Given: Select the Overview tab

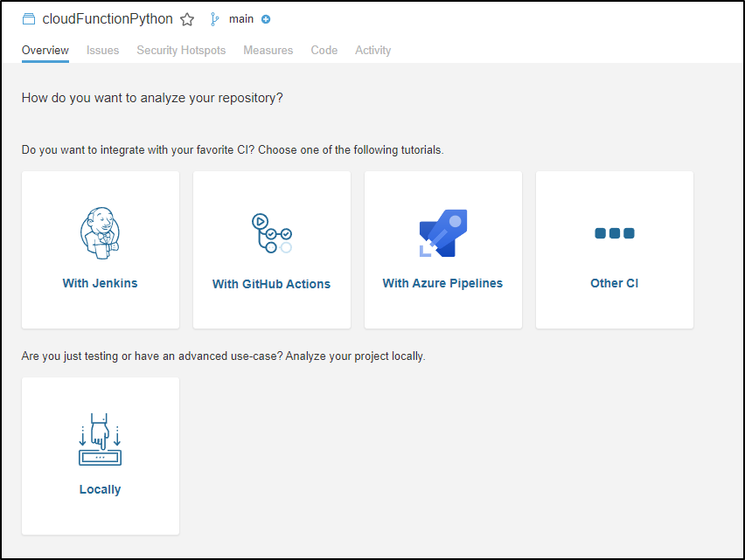Looking at the screenshot, I should 45,51.
